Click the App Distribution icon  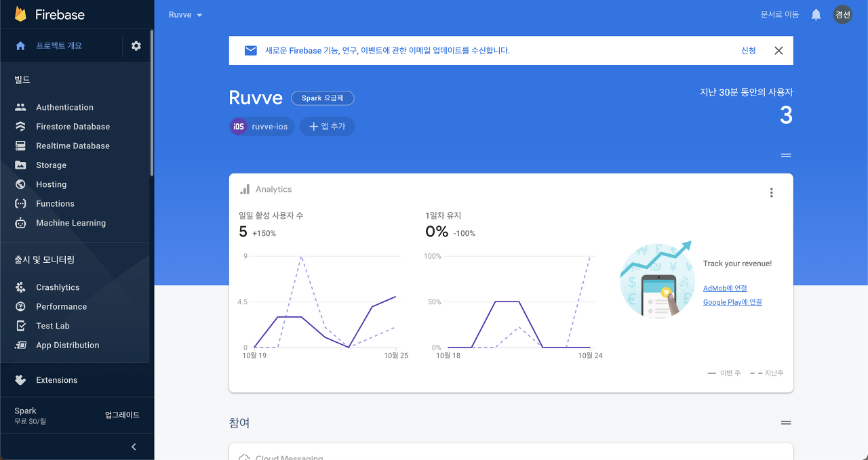(20, 345)
